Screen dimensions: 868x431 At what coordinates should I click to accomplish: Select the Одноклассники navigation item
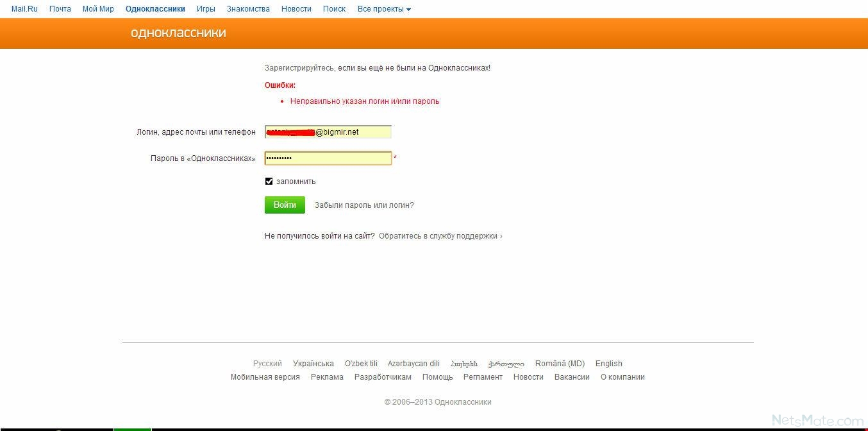click(x=155, y=9)
